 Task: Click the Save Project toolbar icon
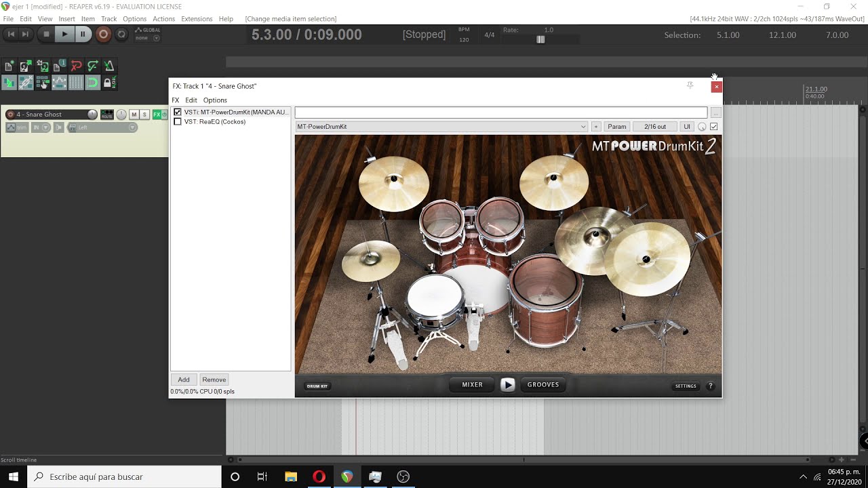(43, 66)
